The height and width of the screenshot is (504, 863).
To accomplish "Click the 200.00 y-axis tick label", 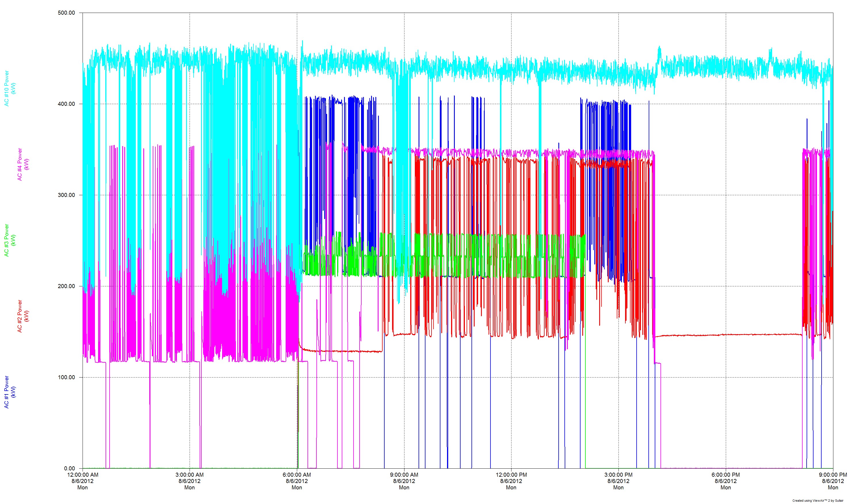I will point(66,286).
